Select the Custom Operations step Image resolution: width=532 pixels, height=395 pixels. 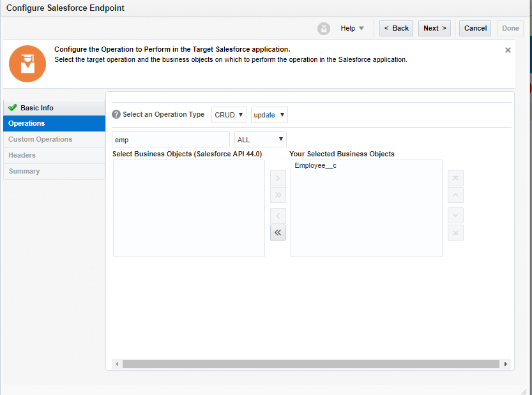pos(54,139)
